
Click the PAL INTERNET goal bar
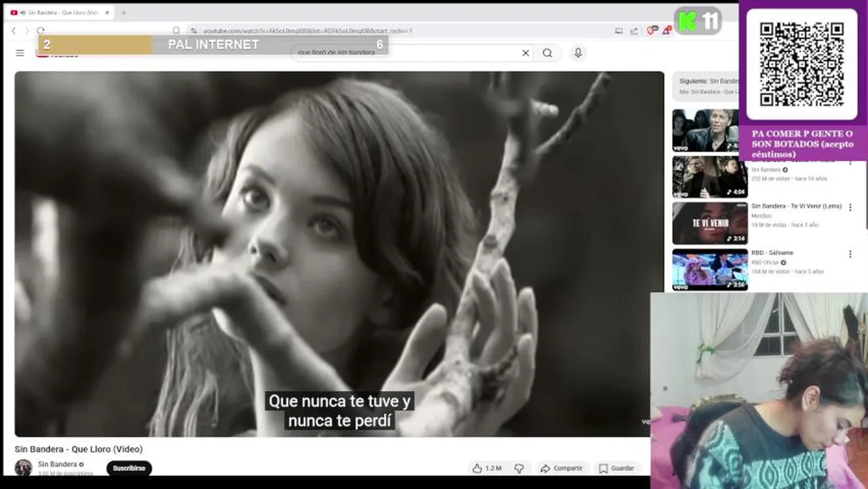click(x=213, y=45)
